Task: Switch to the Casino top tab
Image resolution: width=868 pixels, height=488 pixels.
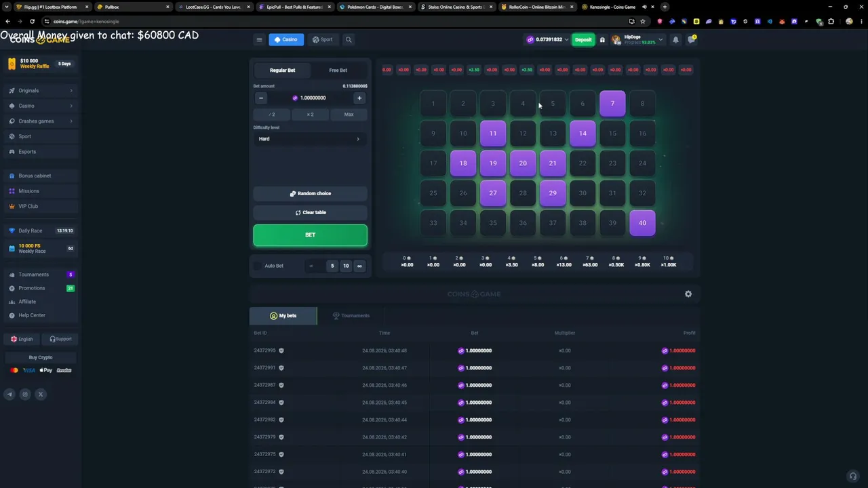Action: pyautogui.click(x=286, y=39)
